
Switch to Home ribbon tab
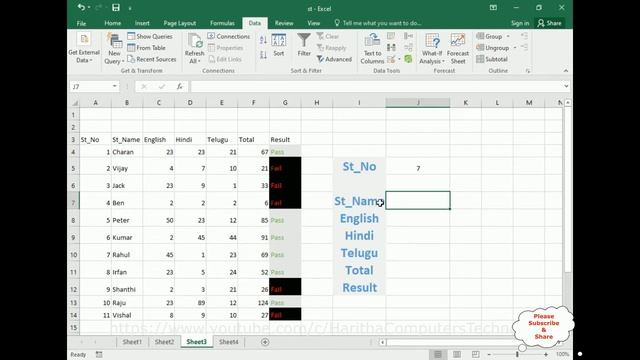[112, 23]
